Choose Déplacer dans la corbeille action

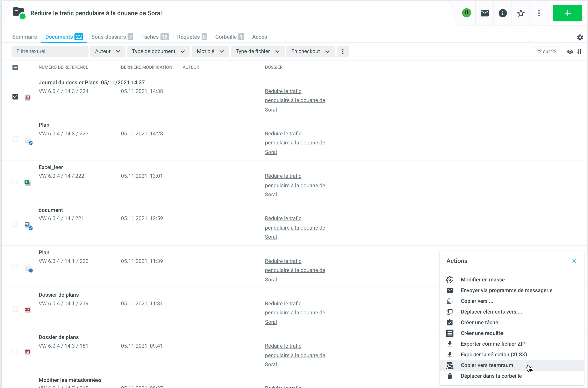click(x=491, y=376)
